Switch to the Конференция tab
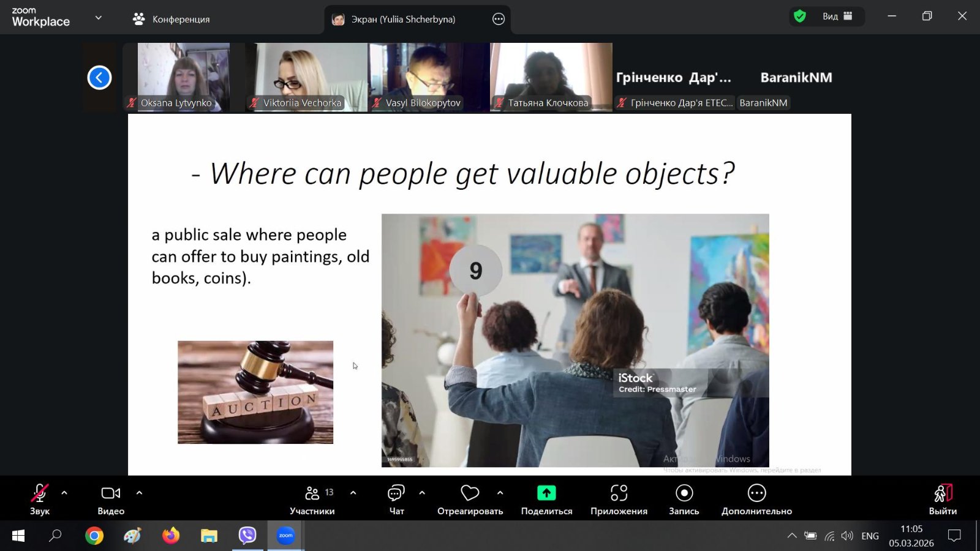The width and height of the screenshot is (980, 551). [x=171, y=19]
